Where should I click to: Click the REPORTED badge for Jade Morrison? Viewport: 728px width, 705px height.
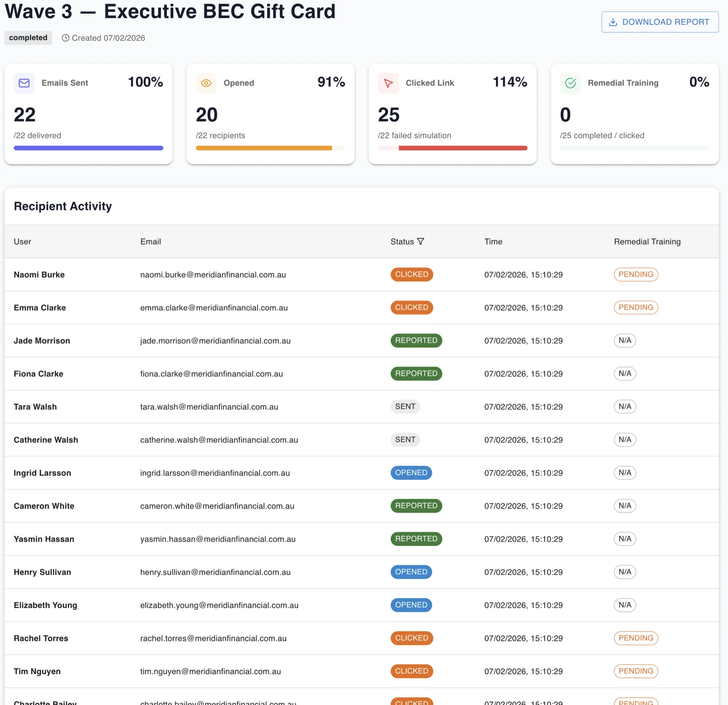[416, 340]
